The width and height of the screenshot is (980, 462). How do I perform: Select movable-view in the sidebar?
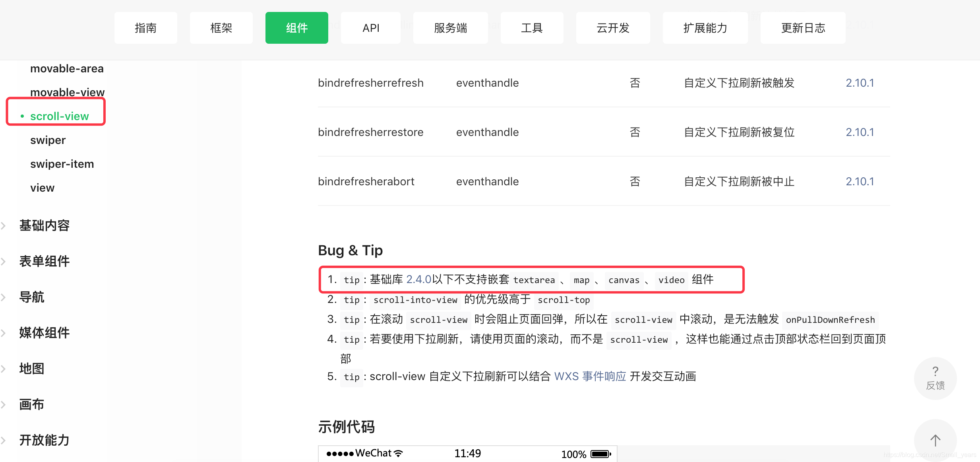coord(67,92)
